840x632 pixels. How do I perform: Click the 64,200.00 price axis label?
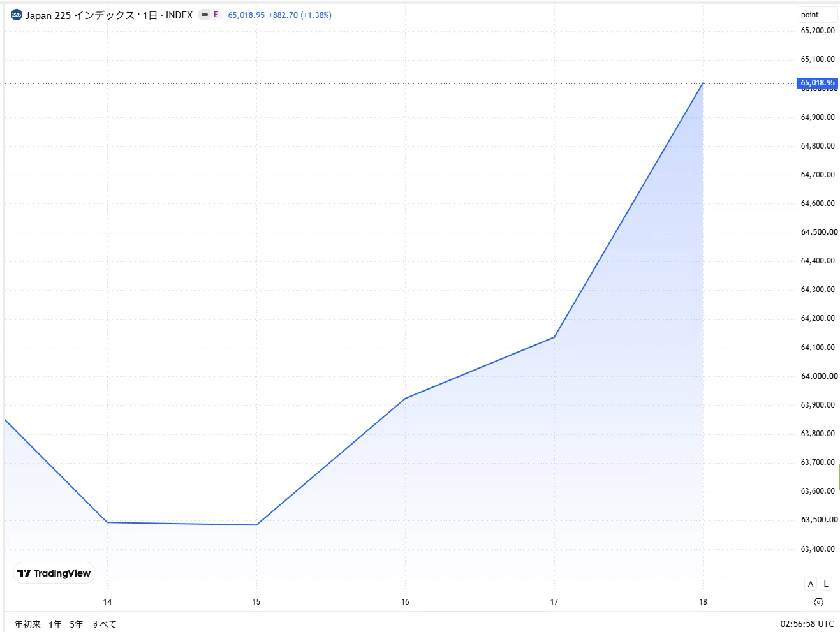[x=818, y=318]
